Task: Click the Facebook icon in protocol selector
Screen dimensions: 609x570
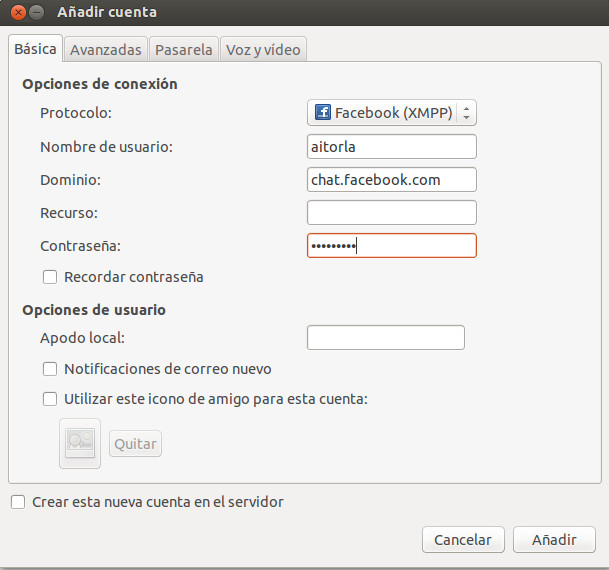Action: tap(323, 113)
